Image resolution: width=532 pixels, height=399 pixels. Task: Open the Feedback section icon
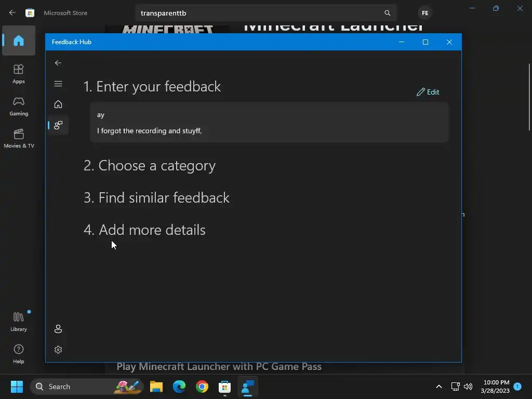click(58, 125)
